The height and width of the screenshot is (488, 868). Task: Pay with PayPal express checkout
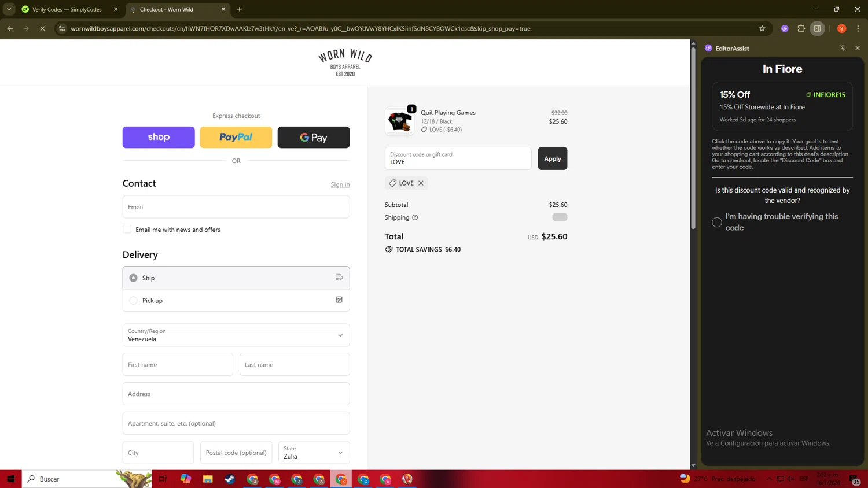click(236, 137)
